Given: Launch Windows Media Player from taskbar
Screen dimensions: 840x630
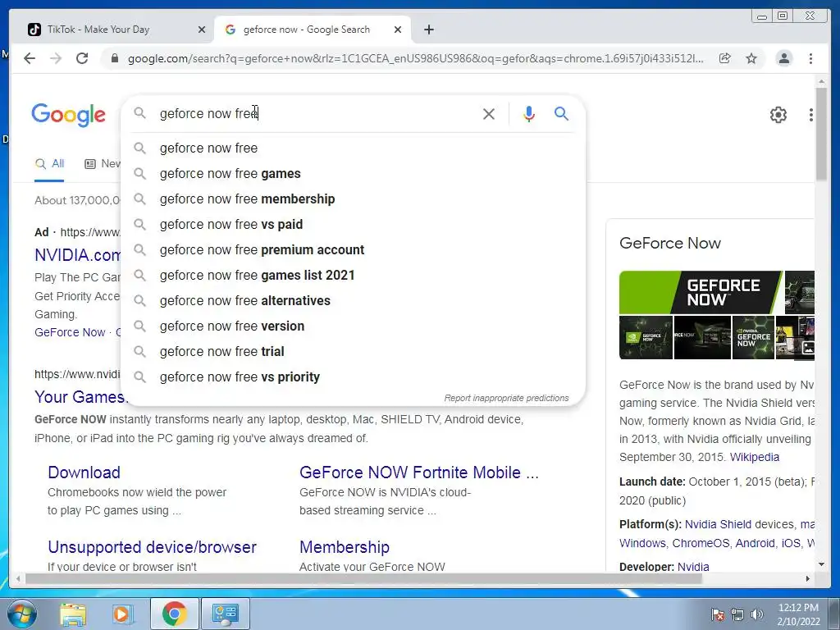Looking at the screenshot, I should pos(121,614).
